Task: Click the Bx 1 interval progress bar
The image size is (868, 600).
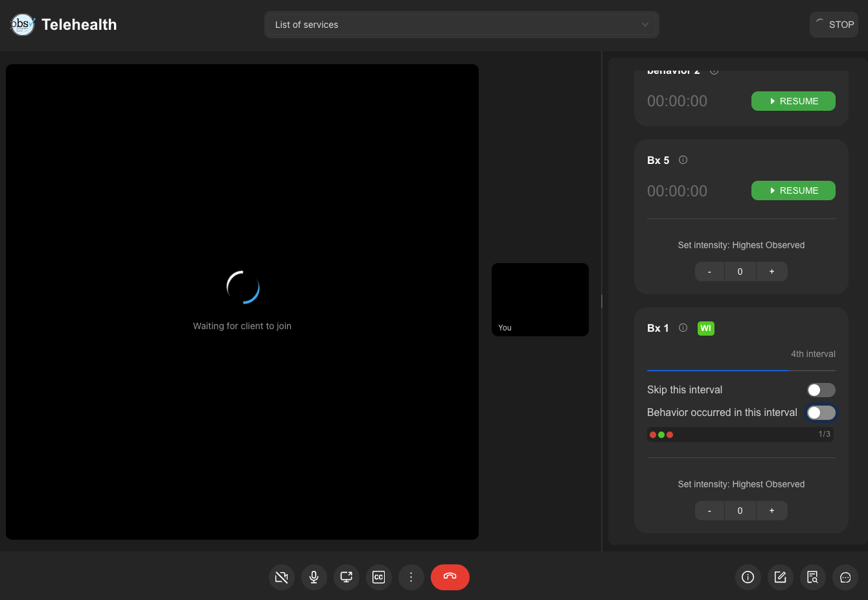Action: (x=740, y=371)
